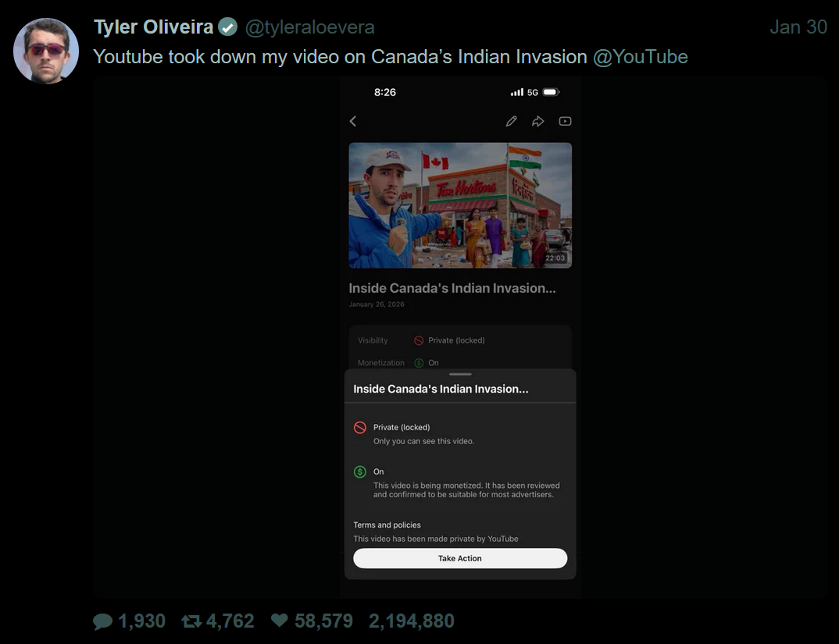Click the Tyler Oliveira display name

[153, 27]
